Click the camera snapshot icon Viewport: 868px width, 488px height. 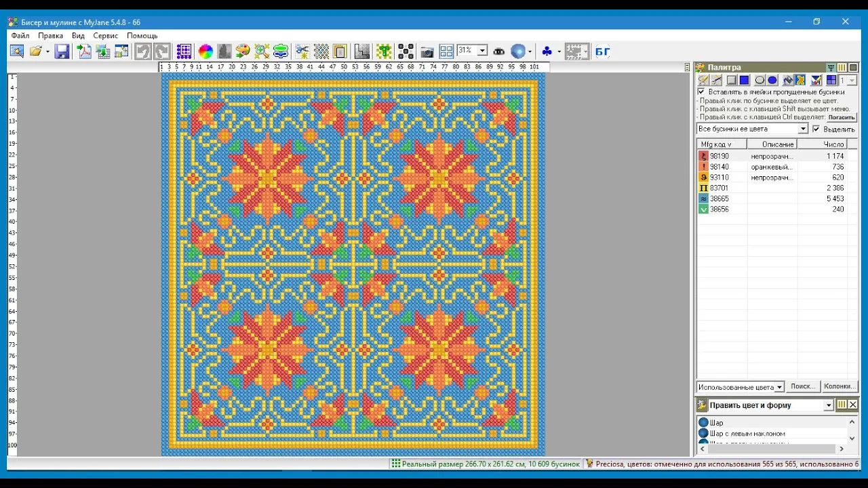click(427, 52)
